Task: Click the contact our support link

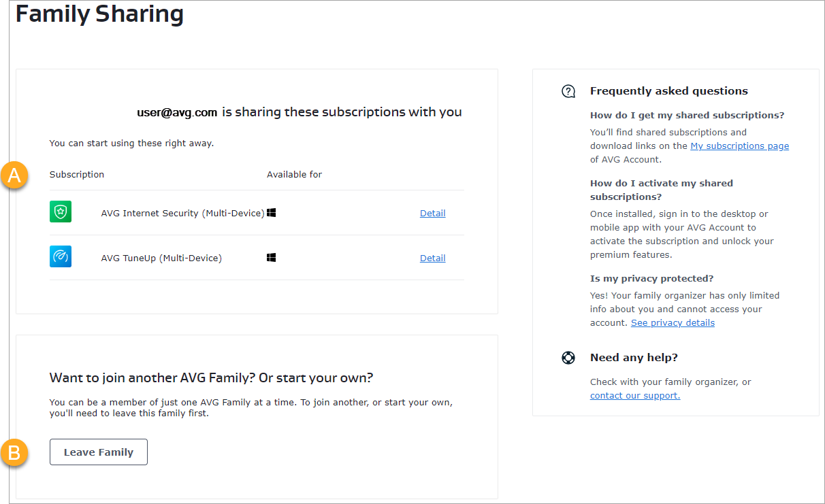Action: click(634, 395)
